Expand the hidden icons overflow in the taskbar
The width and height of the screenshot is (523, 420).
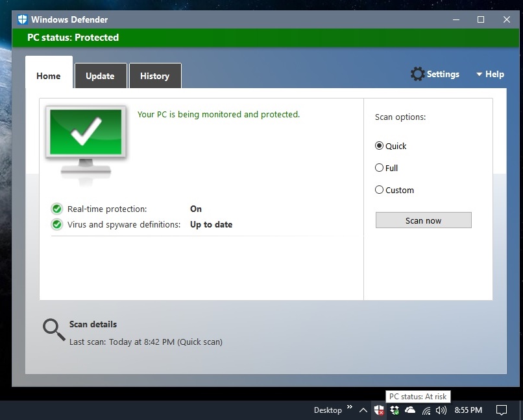(x=363, y=410)
